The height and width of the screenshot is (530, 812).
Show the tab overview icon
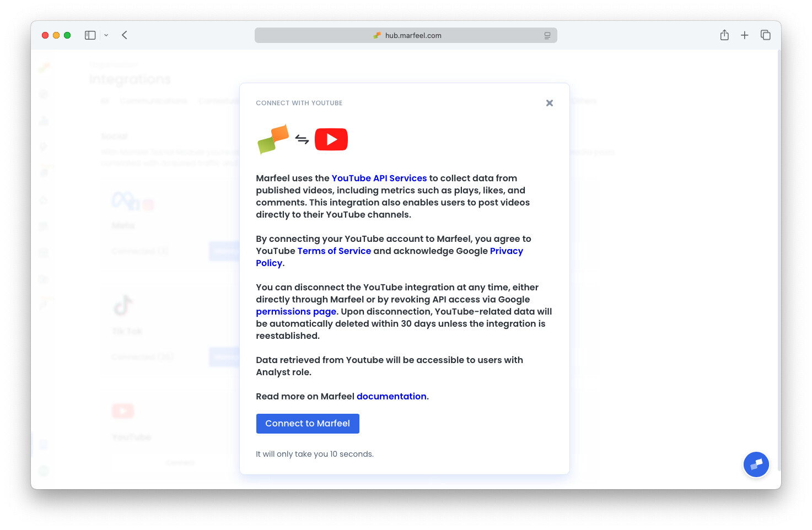766,35
